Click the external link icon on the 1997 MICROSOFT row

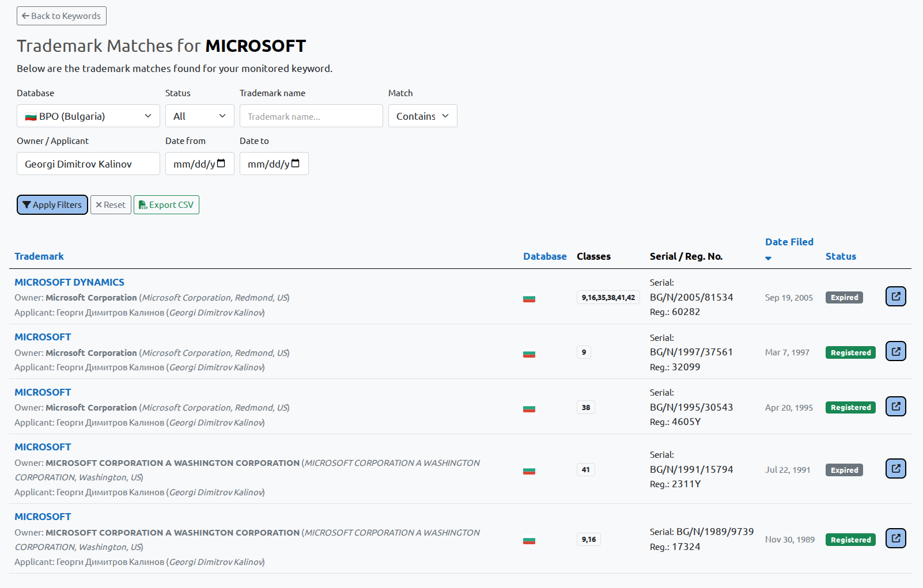pos(895,351)
